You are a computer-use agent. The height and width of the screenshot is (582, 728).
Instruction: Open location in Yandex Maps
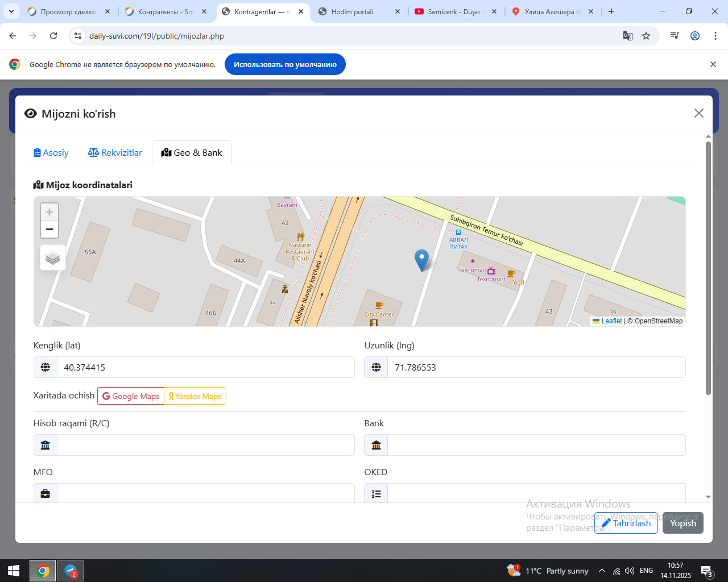tap(195, 396)
